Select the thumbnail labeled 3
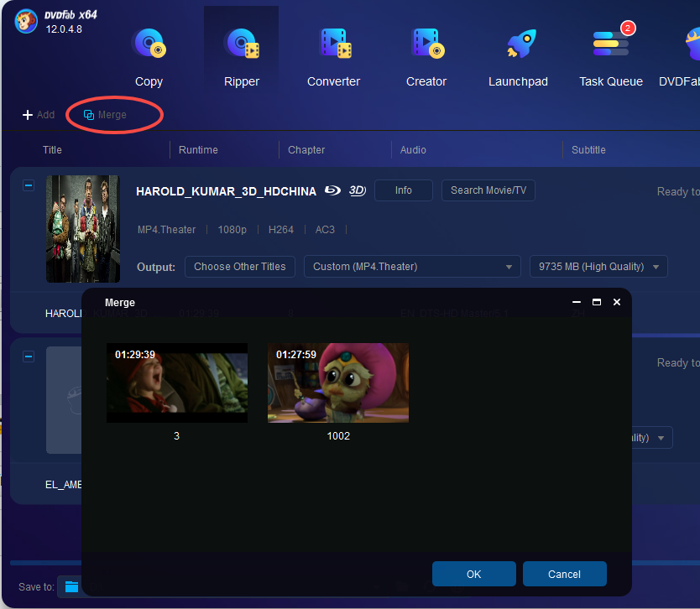700x609 pixels. (177, 383)
